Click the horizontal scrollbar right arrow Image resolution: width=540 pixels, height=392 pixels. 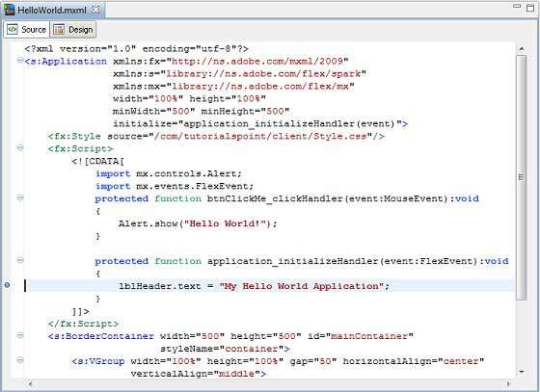click(509, 383)
